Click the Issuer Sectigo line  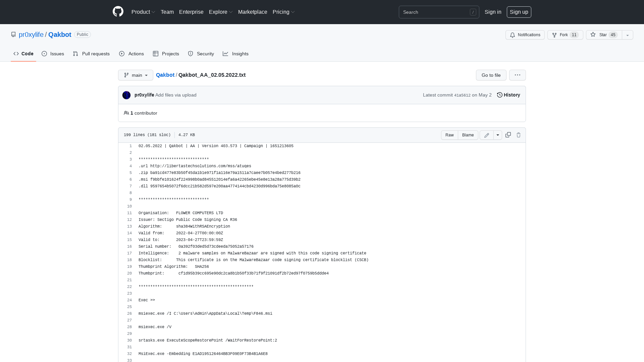tap(188, 220)
